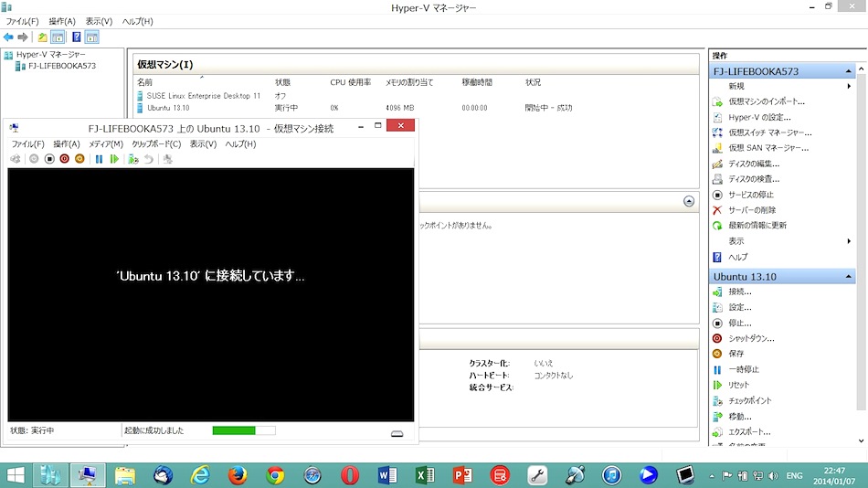This screenshot has height=488, width=868.
Task: Open 表示(V) menu in Hyper-V Manager
Action: [99, 21]
